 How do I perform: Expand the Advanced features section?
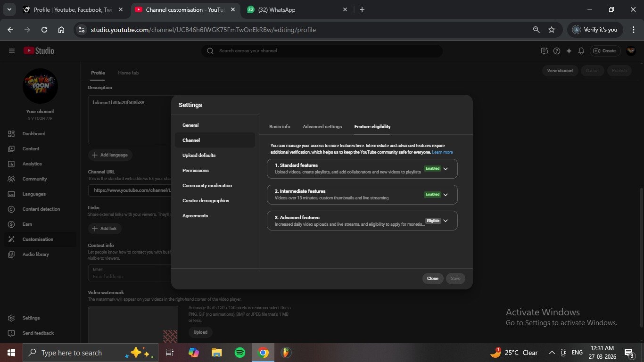(446, 221)
